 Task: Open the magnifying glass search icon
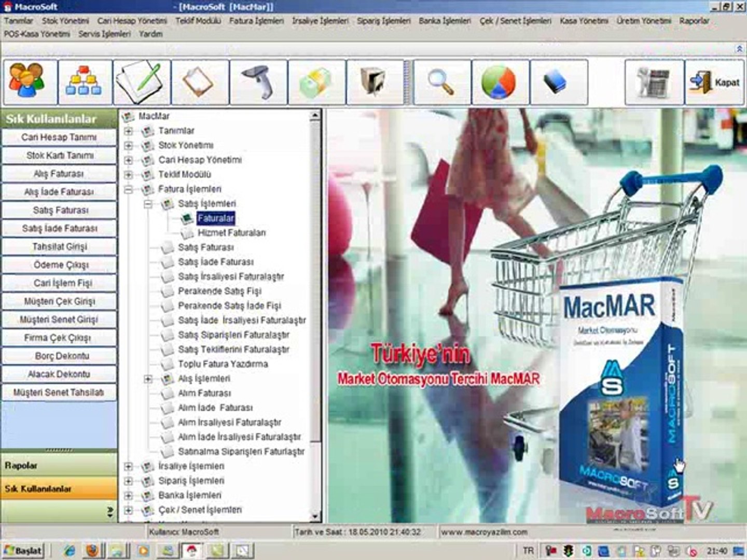pyautogui.click(x=442, y=82)
